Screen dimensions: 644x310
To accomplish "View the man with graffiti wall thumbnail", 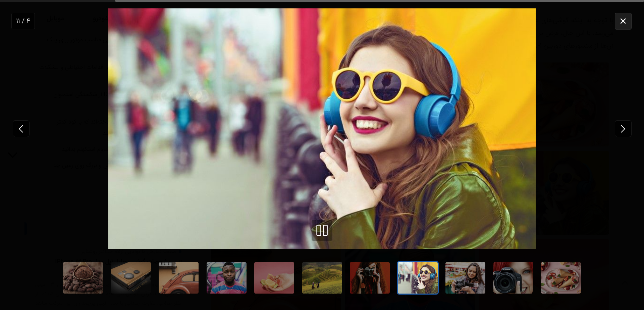I will [226, 278].
